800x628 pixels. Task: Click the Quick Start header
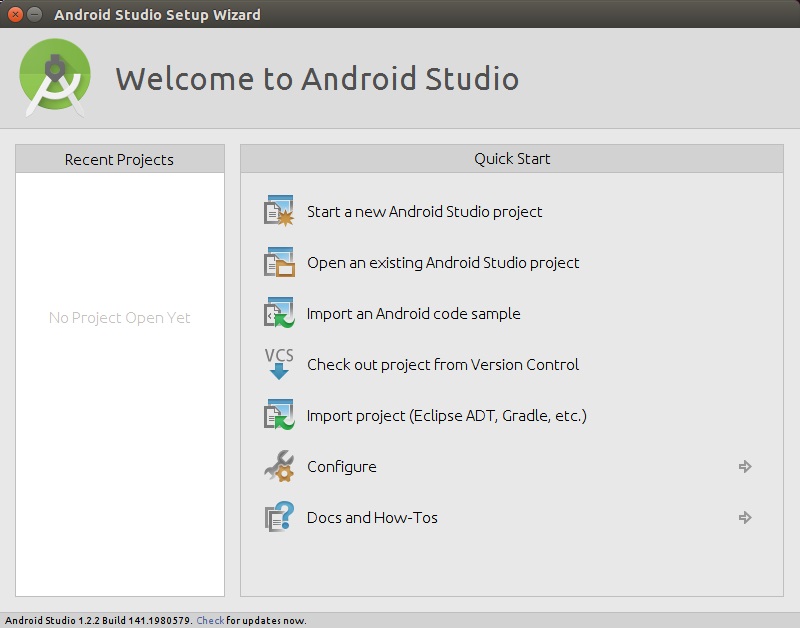512,159
